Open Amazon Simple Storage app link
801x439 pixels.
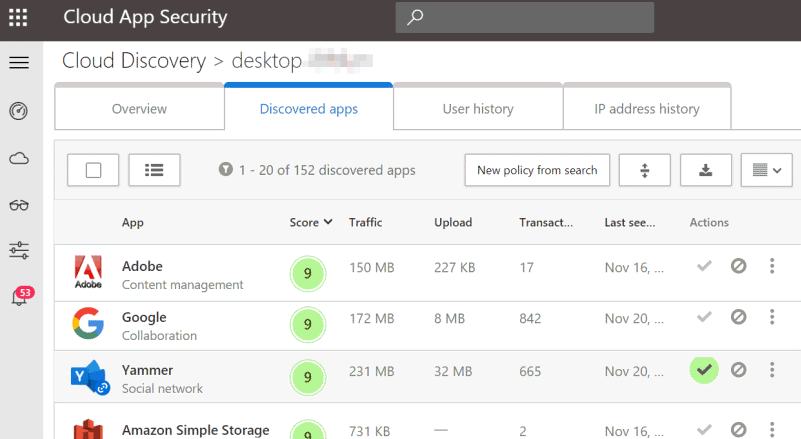coord(195,430)
